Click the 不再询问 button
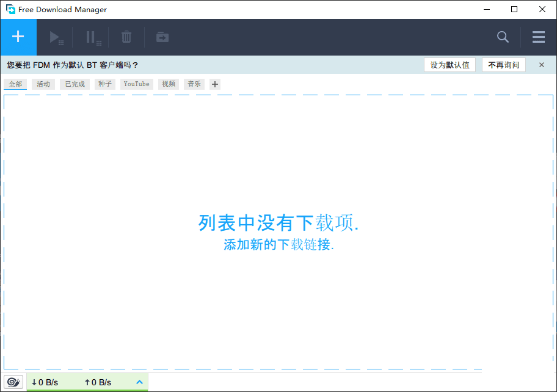Viewport: 557px width, 392px height. pos(504,65)
